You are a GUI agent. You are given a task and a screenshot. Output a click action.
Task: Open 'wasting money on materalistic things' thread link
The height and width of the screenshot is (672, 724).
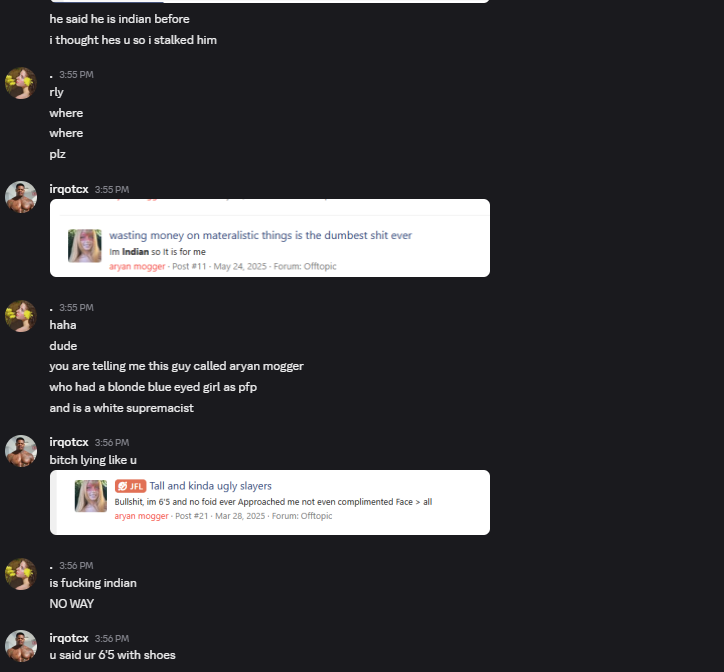tap(260, 235)
